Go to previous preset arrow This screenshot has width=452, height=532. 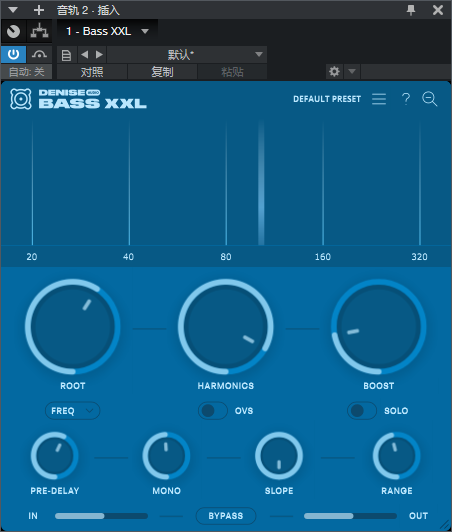click(84, 55)
